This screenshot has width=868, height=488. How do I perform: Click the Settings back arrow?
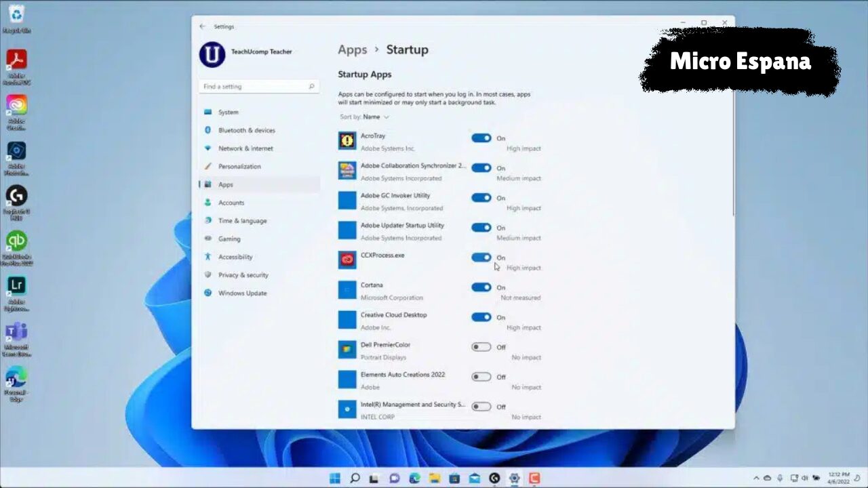202,26
